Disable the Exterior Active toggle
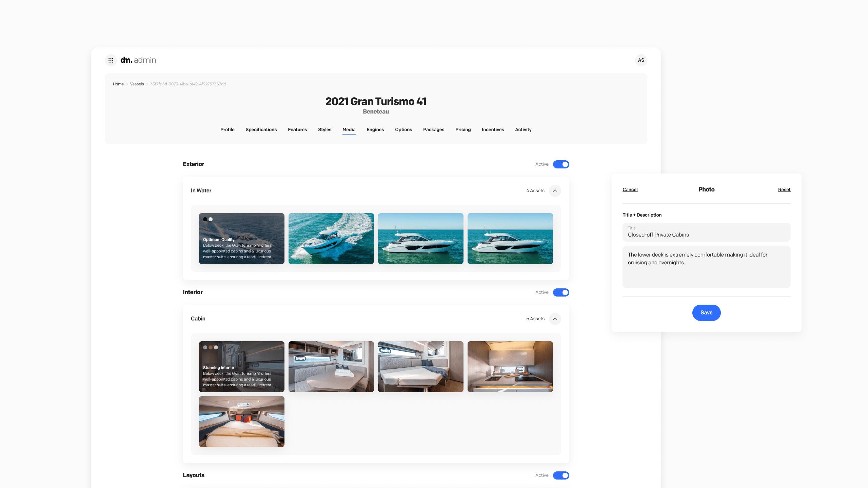The image size is (868, 488). point(561,164)
